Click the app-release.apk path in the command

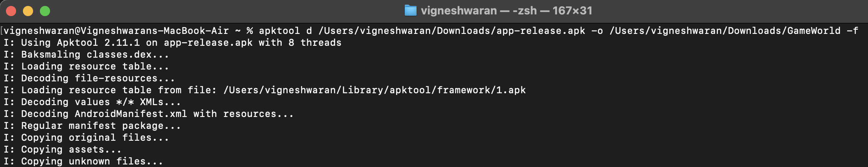452,31
